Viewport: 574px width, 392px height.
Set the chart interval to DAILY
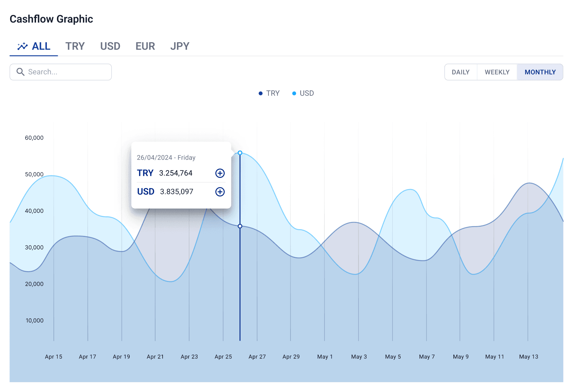pos(460,72)
